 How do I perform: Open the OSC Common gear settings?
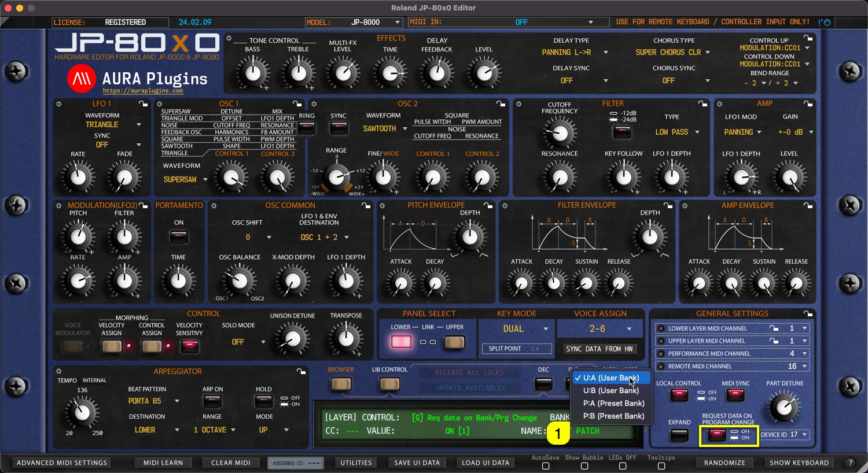(214, 205)
